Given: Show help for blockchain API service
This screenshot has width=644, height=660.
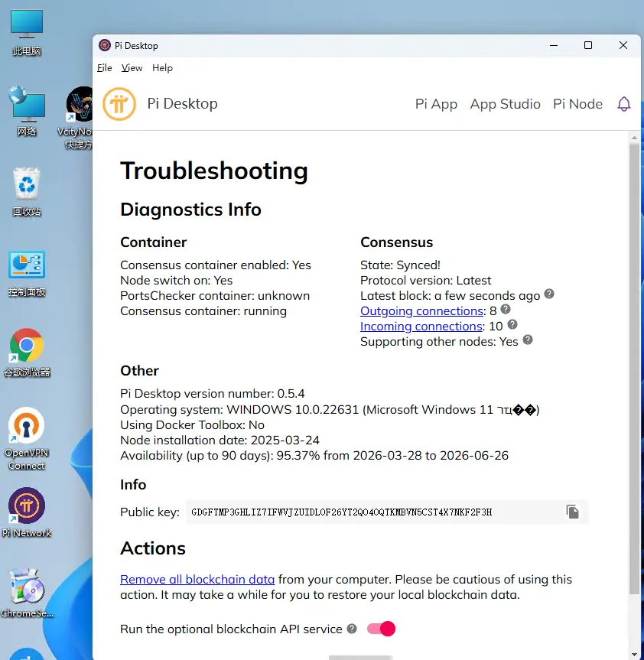Looking at the screenshot, I should (x=352, y=629).
